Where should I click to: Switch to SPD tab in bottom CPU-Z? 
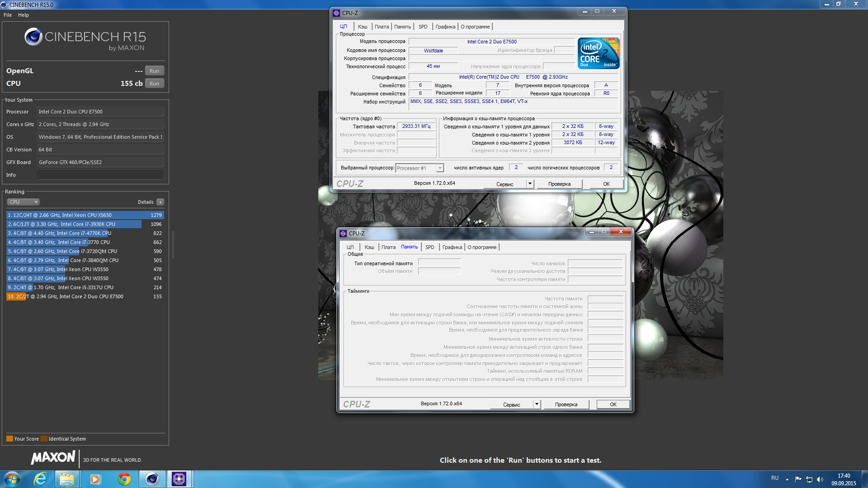[429, 247]
